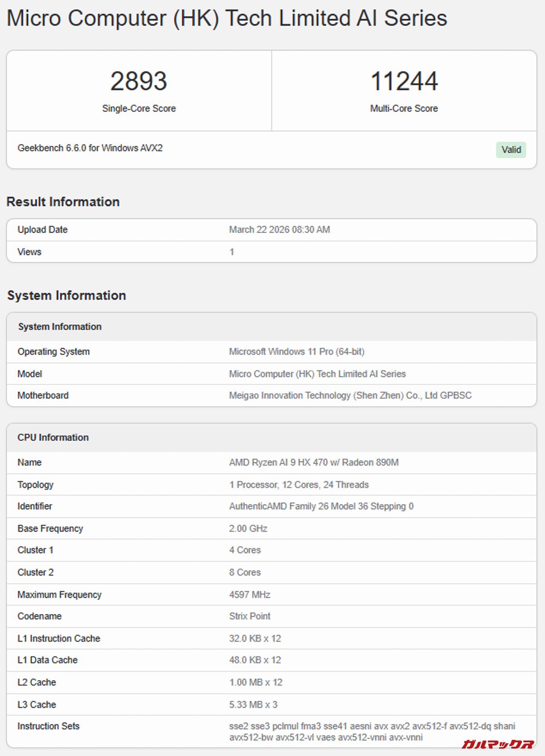The width and height of the screenshot is (545, 756).
Task: Click the Microsoft Windows 11 Pro value
Action: click(x=296, y=352)
